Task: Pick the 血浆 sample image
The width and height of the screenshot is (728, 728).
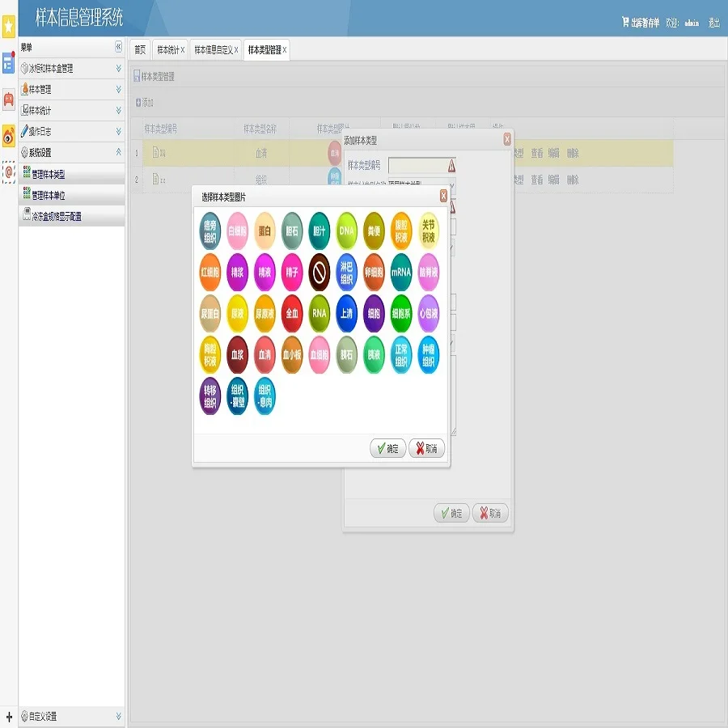Action: coord(237,355)
